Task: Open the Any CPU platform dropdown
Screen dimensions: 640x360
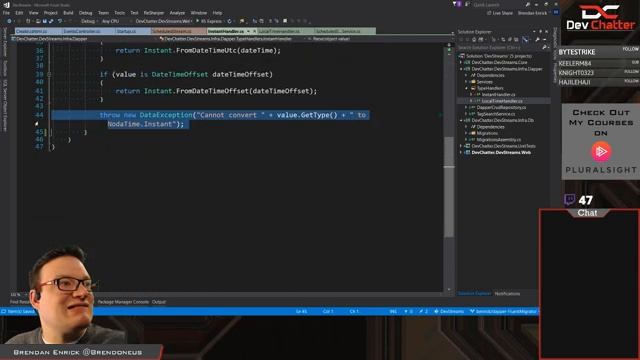Action: click(111, 21)
